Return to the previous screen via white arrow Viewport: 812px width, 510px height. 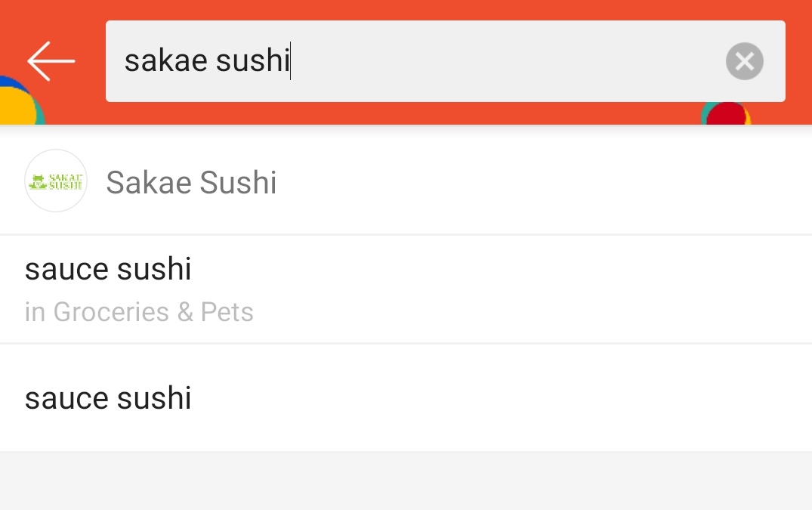[51, 61]
